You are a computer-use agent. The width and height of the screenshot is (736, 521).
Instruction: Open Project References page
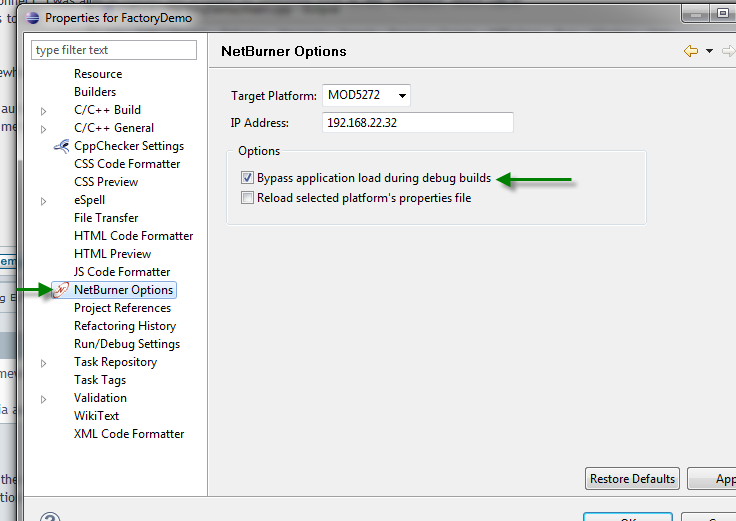click(x=123, y=308)
